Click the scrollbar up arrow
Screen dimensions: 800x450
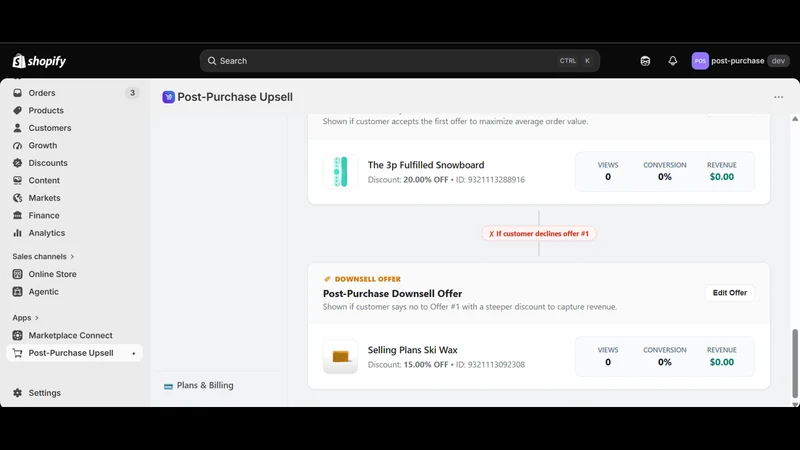[x=794, y=119]
